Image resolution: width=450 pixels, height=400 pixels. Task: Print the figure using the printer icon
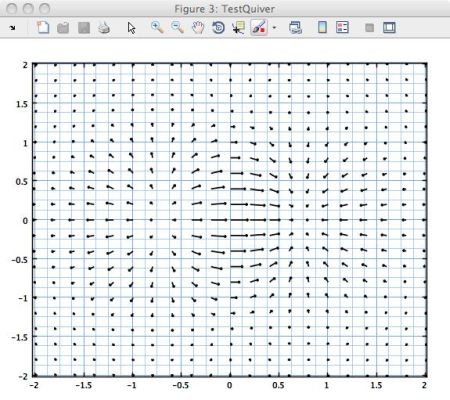coord(104,28)
